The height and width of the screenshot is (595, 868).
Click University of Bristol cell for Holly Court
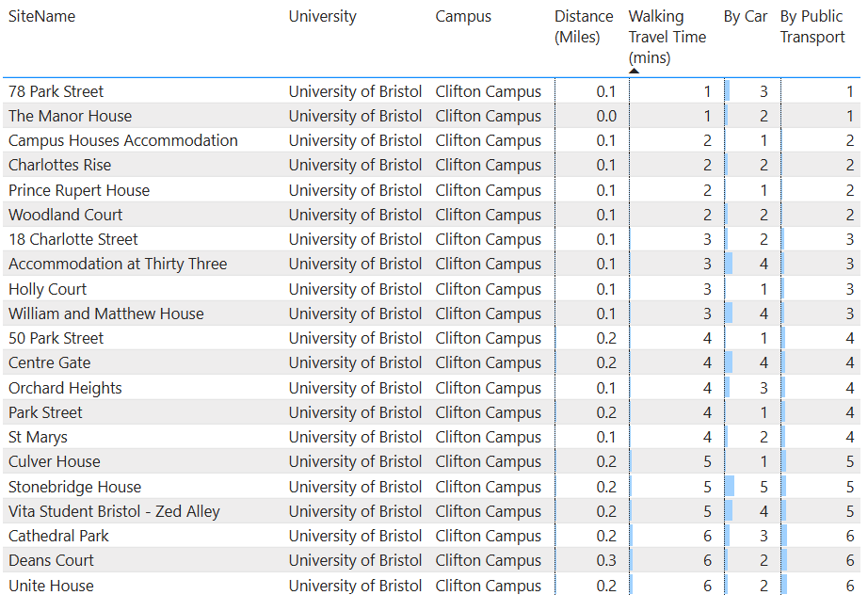(355, 289)
